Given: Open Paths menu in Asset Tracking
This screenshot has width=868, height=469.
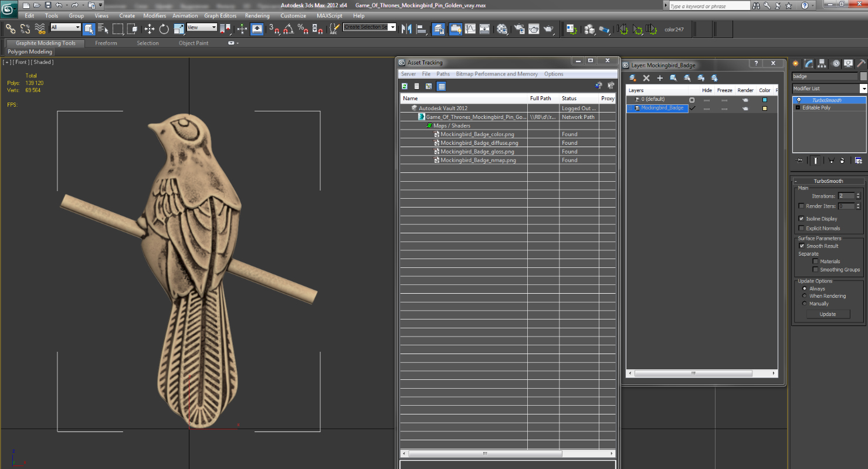Looking at the screenshot, I should tap(443, 74).
